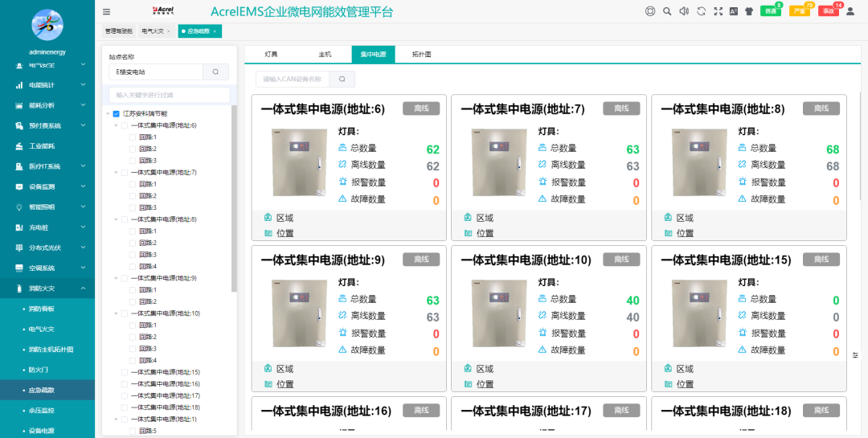Click the 电能统计 bar chart icon
Image resolution: width=868 pixels, height=438 pixels.
click(x=18, y=85)
